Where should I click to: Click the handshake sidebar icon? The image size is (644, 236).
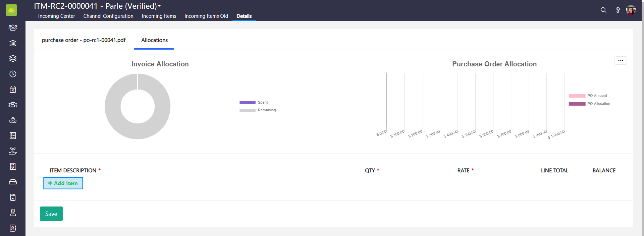pyautogui.click(x=13, y=105)
